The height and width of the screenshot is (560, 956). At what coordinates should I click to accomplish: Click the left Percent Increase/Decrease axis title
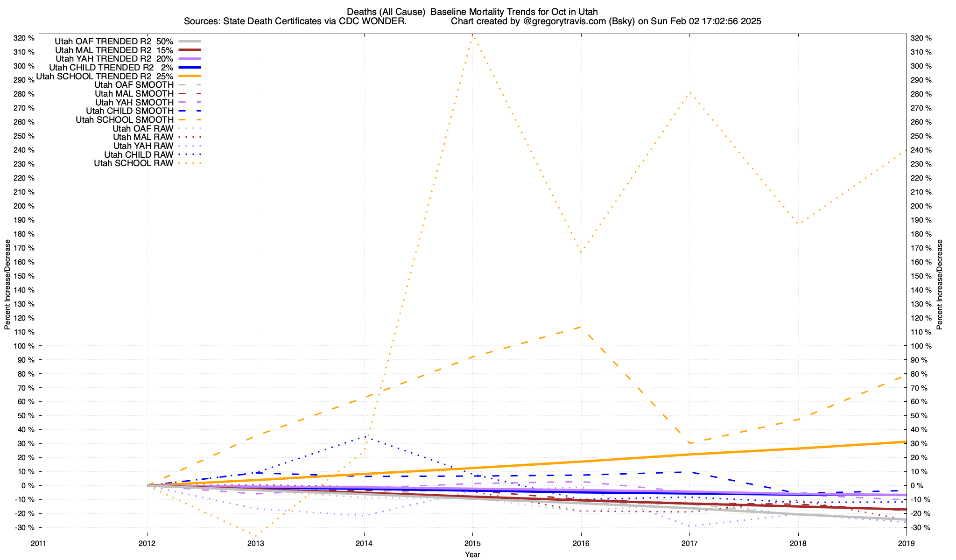click(x=7, y=285)
